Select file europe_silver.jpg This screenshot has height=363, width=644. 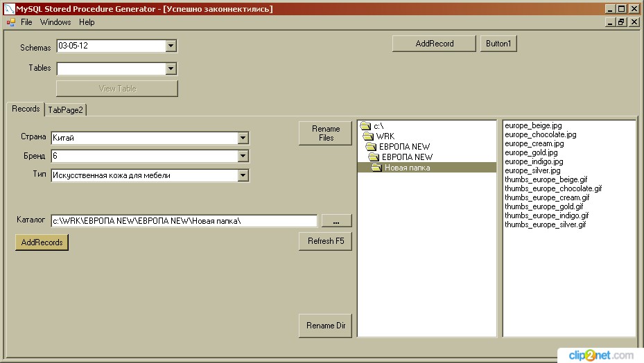532,171
